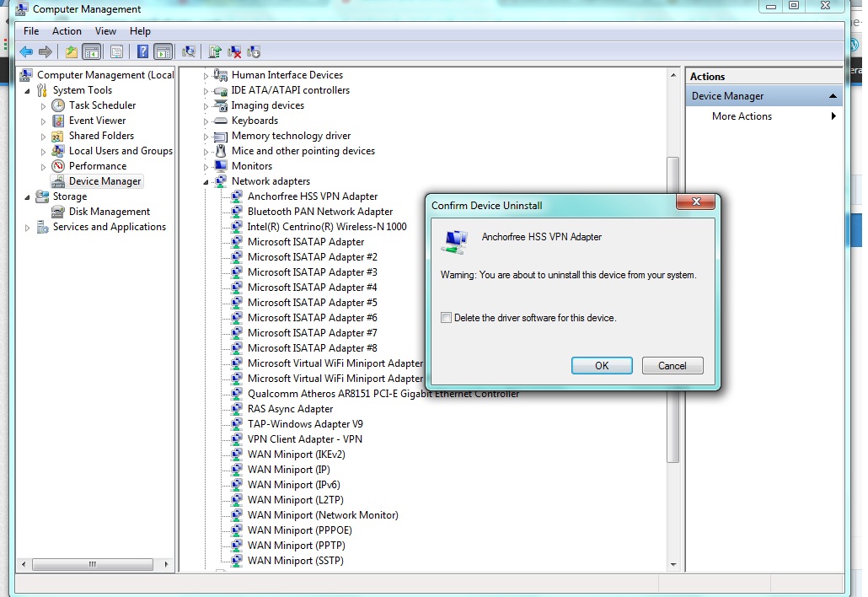Select Microsoft ISATAP Adapter #5
The image size is (868, 597).
312,303
